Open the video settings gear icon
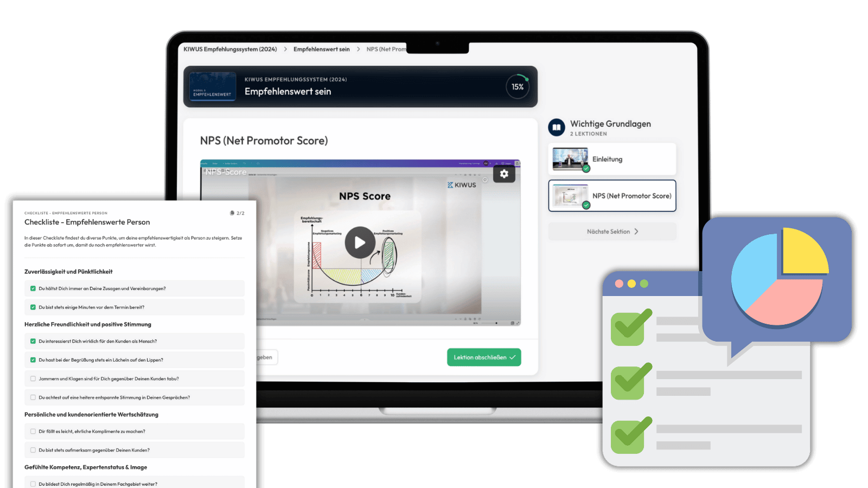Image resolution: width=868 pixels, height=488 pixels. pyautogui.click(x=504, y=174)
